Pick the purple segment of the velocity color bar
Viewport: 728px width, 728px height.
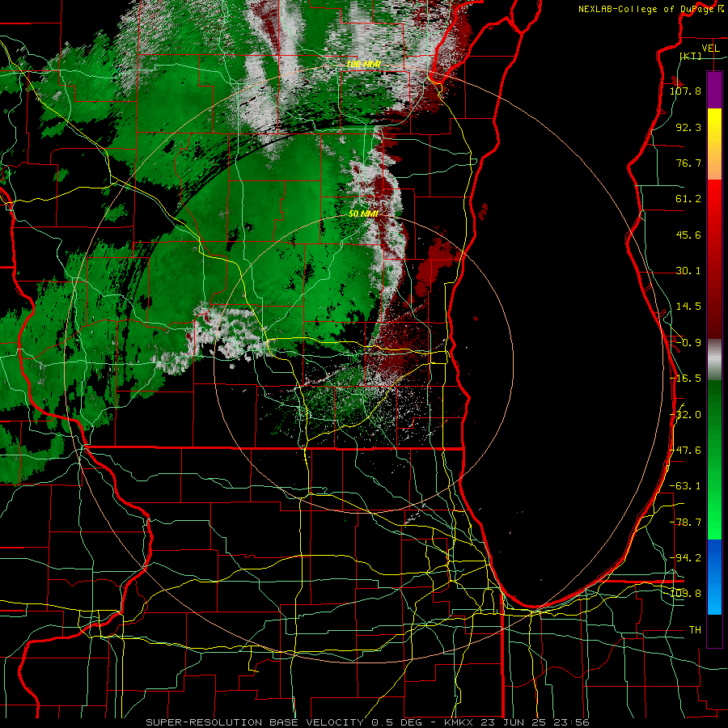pyautogui.click(x=714, y=90)
